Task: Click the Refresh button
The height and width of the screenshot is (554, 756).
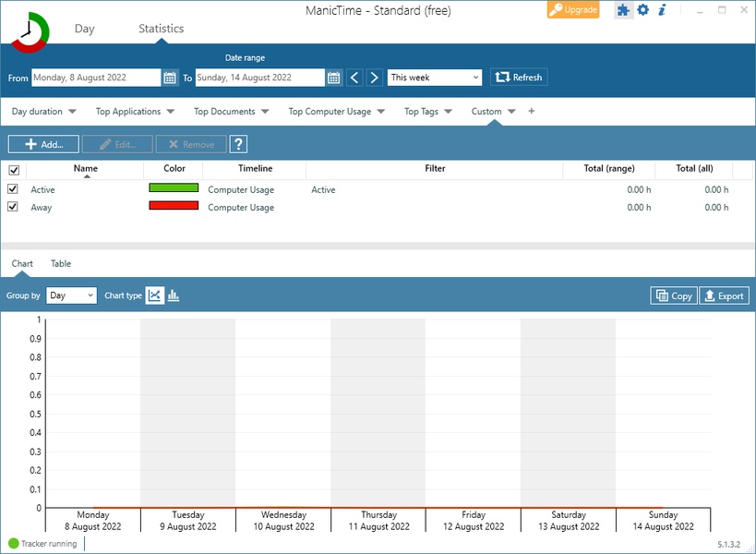Action: click(x=519, y=78)
